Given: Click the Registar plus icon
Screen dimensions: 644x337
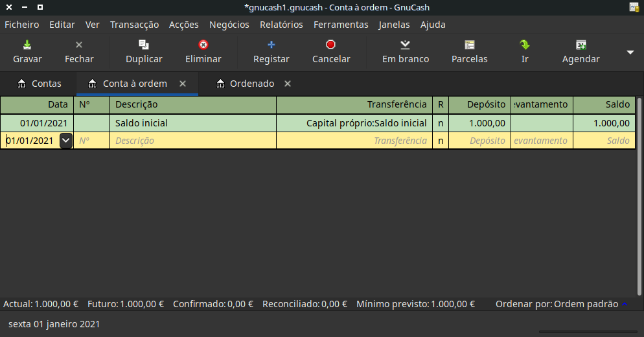Looking at the screenshot, I should click(x=271, y=45).
